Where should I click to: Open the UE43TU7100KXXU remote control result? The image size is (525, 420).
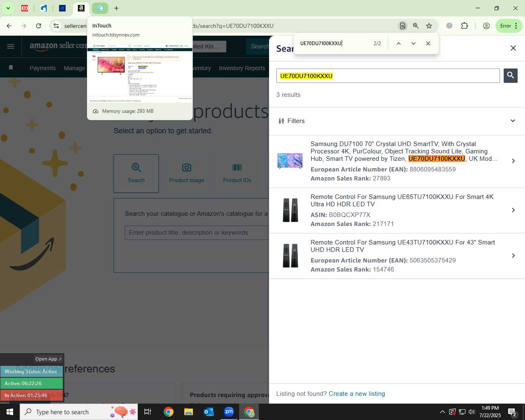pyautogui.click(x=397, y=256)
